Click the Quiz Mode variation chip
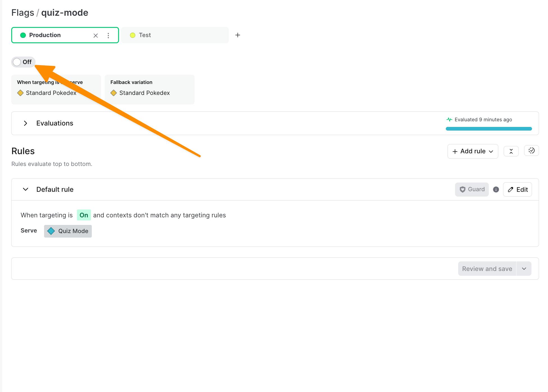The height and width of the screenshot is (392, 548). 68,231
